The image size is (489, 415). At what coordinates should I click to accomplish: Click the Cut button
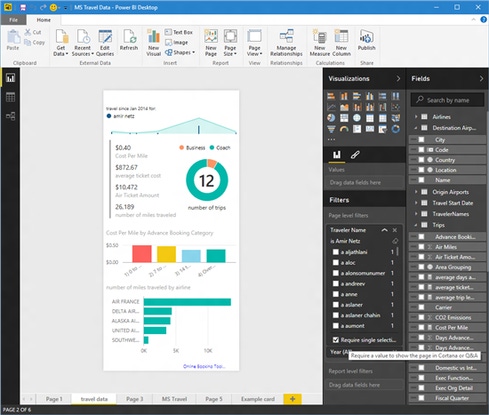(x=33, y=32)
